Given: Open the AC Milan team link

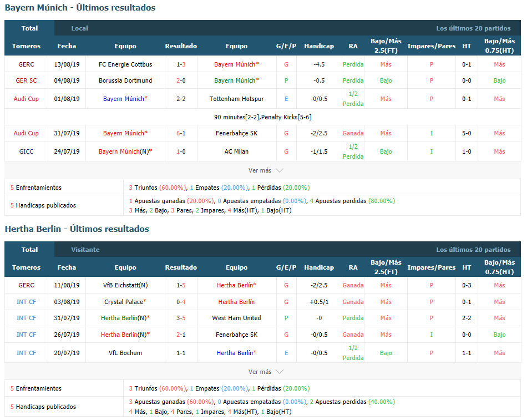Looking at the screenshot, I should (237, 151).
